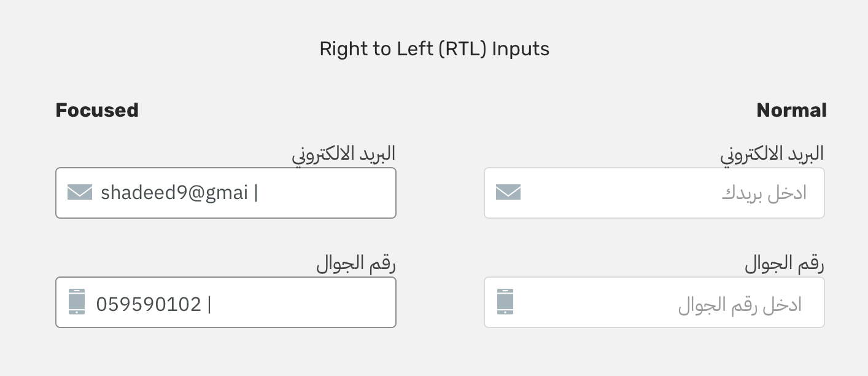Place cursor at the text caret after shadeed9@gmai
Image resolution: width=868 pixels, height=376 pixels.
point(256,193)
